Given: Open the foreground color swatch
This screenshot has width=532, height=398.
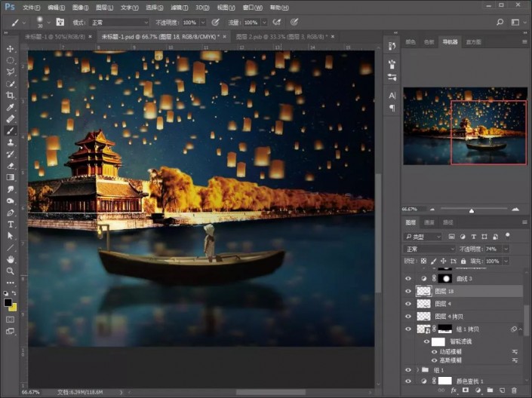Looking at the screenshot, I should pyautogui.click(x=8, y=302).
